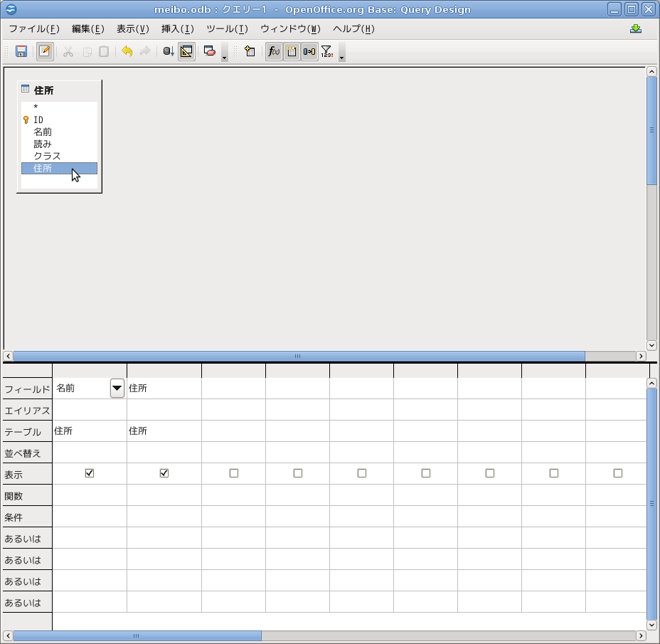Toggle the Alias row icon

[309, 51]
